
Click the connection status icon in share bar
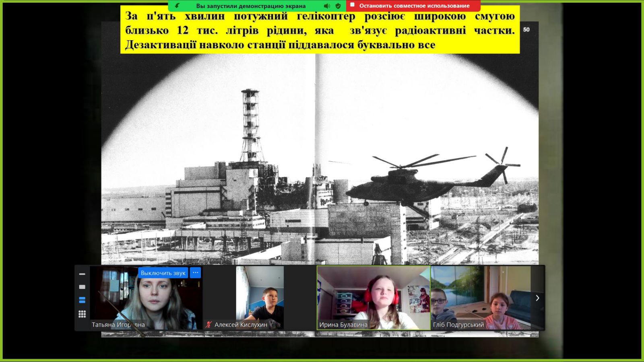tap(177, 6)
